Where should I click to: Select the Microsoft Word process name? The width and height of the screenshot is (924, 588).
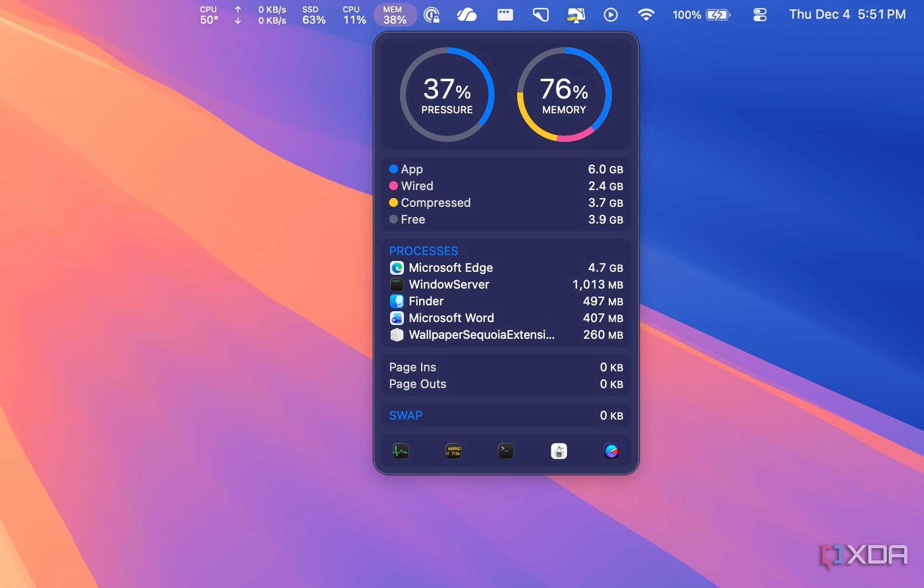pyautogui.click(x=451, y=318)
